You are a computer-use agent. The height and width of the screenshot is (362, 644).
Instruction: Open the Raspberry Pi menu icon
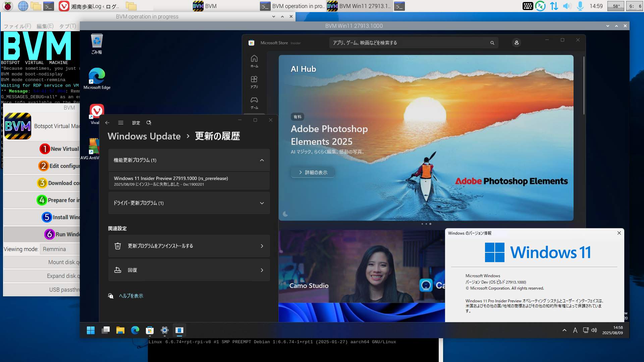coord(7,6)
